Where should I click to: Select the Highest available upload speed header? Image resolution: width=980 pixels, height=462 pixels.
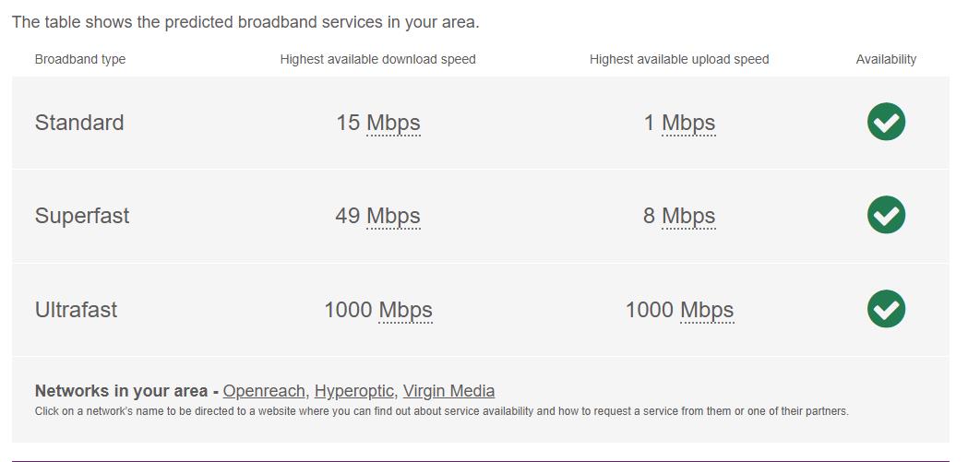(679, 59)
